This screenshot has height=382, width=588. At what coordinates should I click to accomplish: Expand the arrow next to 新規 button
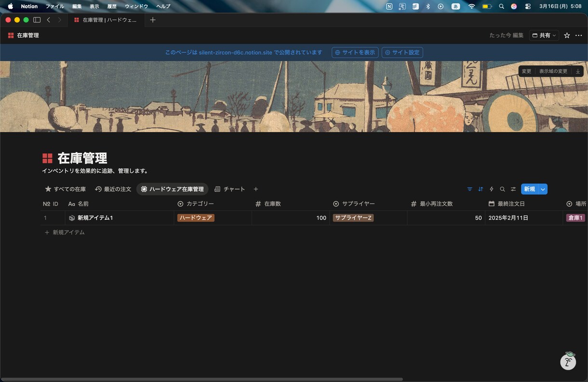pos(543,189)
